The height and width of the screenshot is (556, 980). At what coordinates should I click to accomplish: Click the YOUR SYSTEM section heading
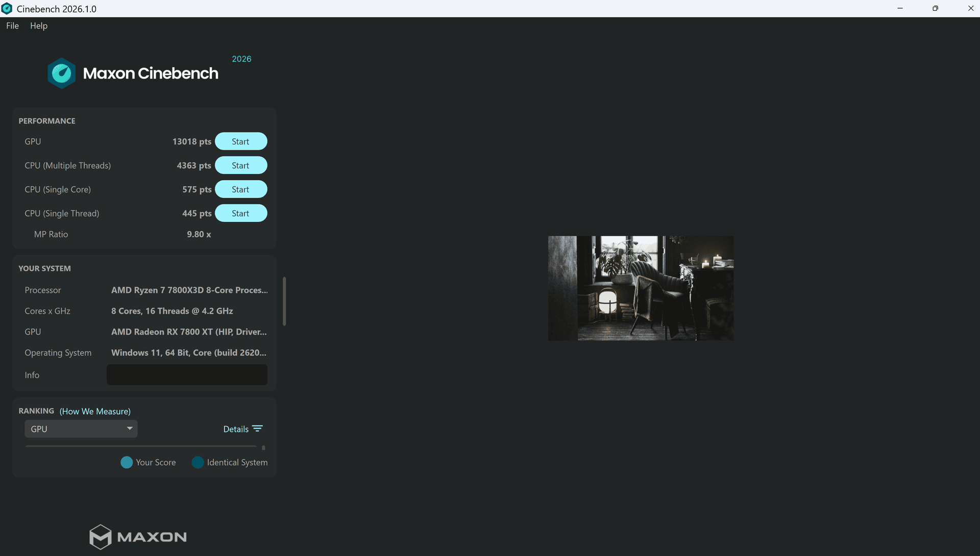point(45,268)
